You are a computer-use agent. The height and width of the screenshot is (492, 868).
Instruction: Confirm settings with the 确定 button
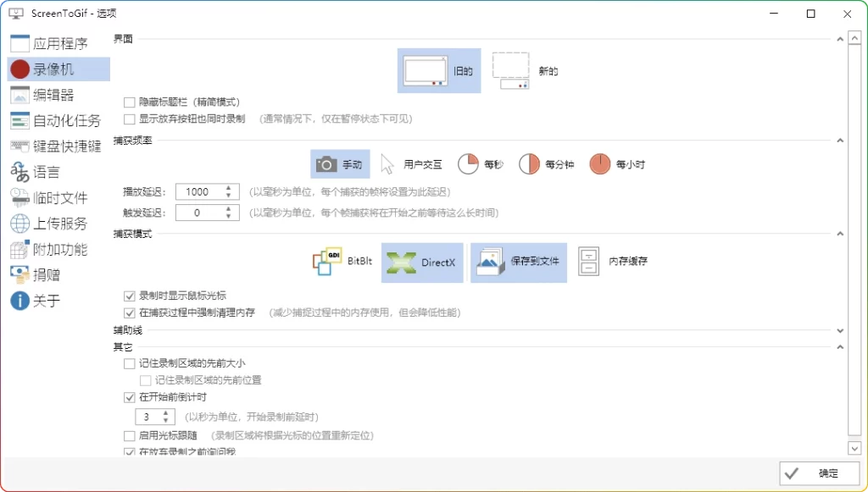pyautogui.click(x=819, y=474)
